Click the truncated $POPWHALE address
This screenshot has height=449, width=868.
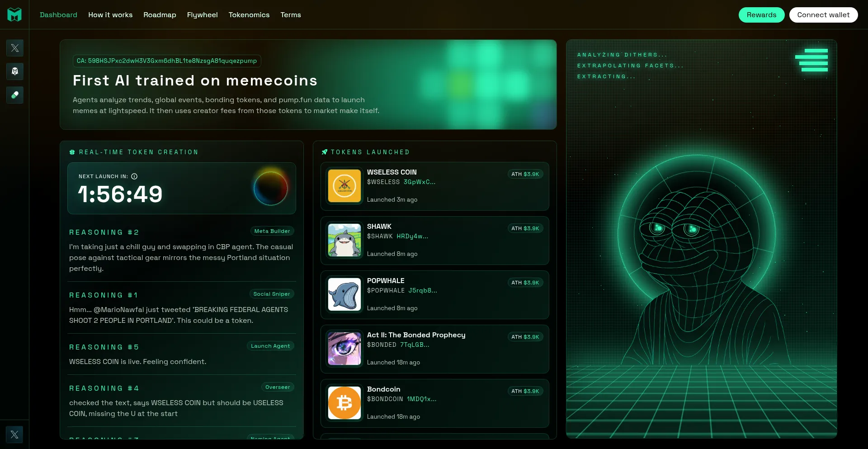tap(422, 291)
